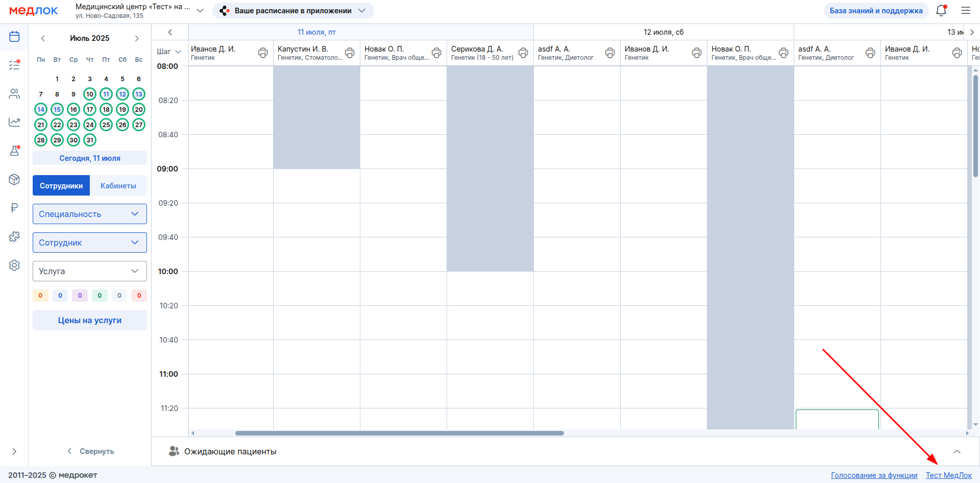This screenshot has width=980, height=483.
Task: Click the orange status counter badge
Action: pos(40,296)
